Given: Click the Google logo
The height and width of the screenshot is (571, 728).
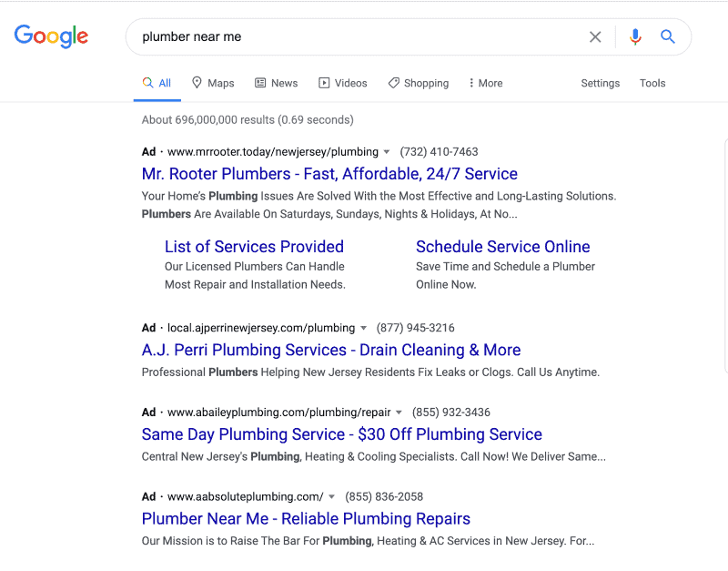Looking at the screenshot, I should coord(51,36).
